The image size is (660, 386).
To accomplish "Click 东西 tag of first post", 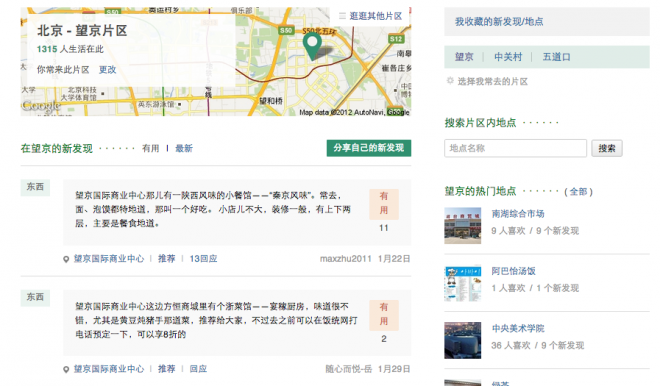I will 35,187.
